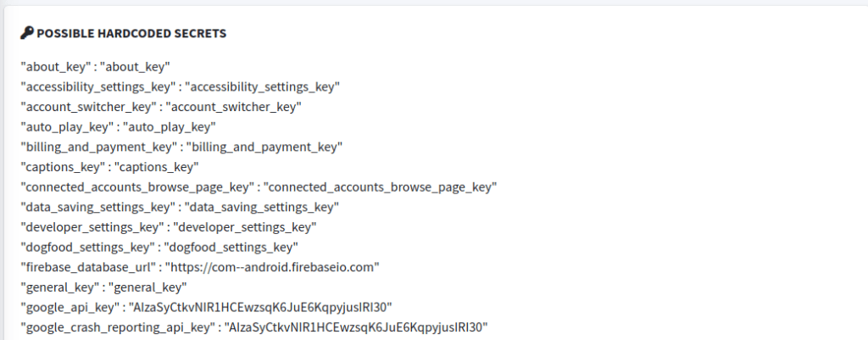Screen dimensions: 868x340
Task: Click the google_crash_reporting_api_key label
Action: [x=118, y=327]
